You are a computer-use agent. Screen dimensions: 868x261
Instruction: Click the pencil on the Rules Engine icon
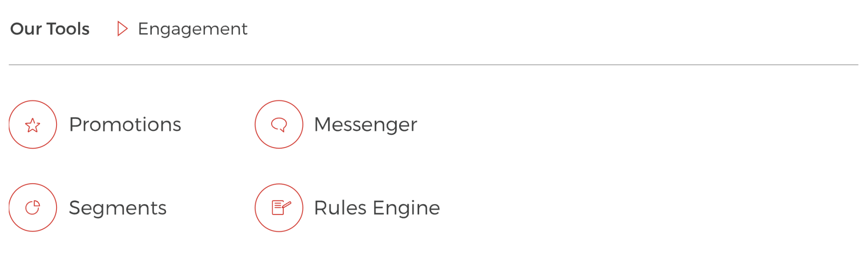pos(287,205)
